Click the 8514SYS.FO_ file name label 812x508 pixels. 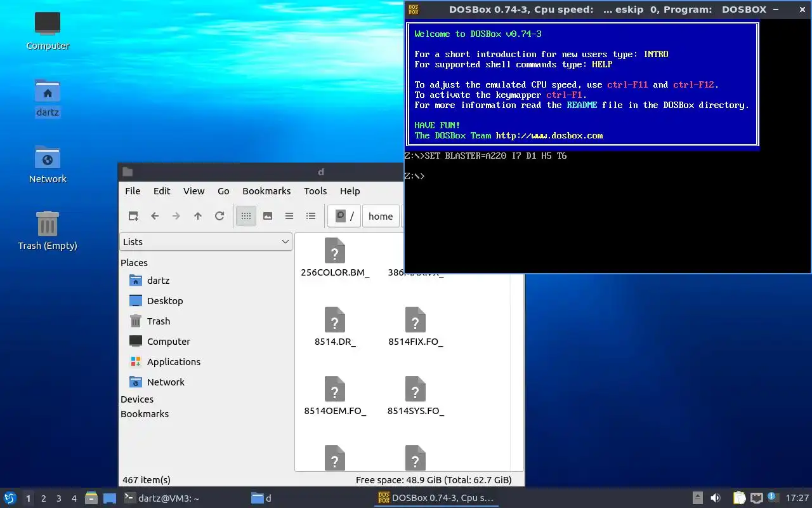point(416,411)
